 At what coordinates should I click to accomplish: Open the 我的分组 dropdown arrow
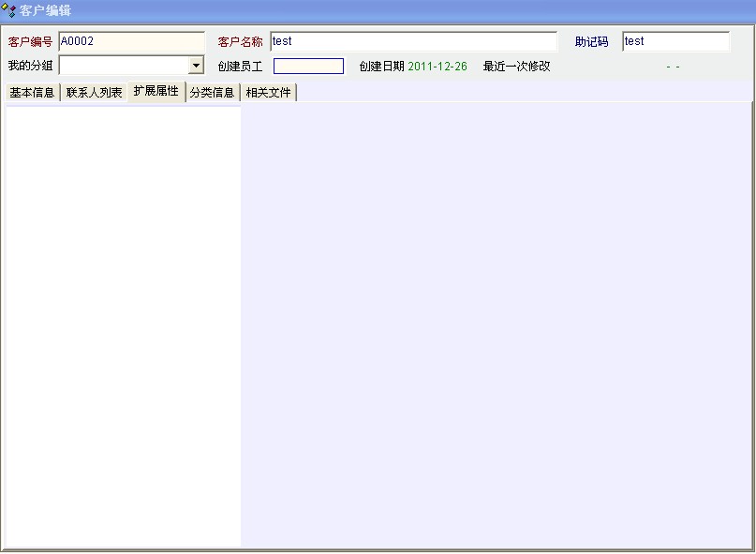196,66
